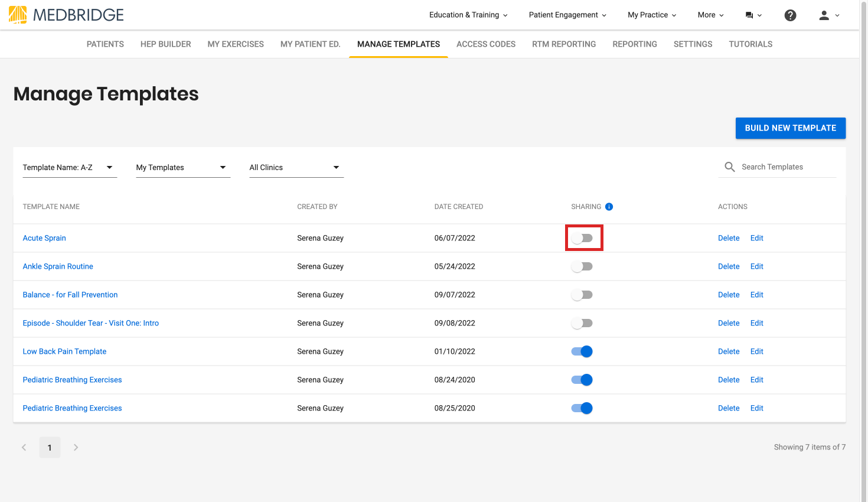
Task: Open Pediatric Breathing Exercises created 08/25/2020
Action: tap(72, 408)
